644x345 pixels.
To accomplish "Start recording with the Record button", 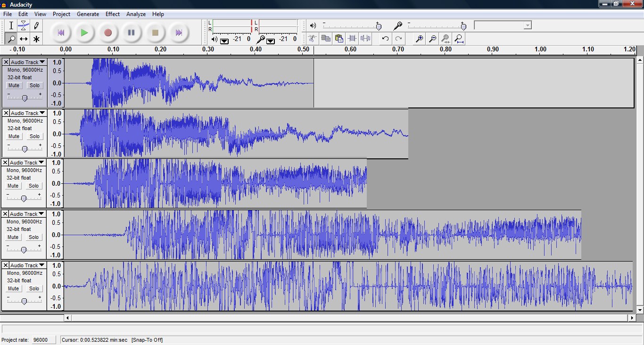I will [108, 33].
